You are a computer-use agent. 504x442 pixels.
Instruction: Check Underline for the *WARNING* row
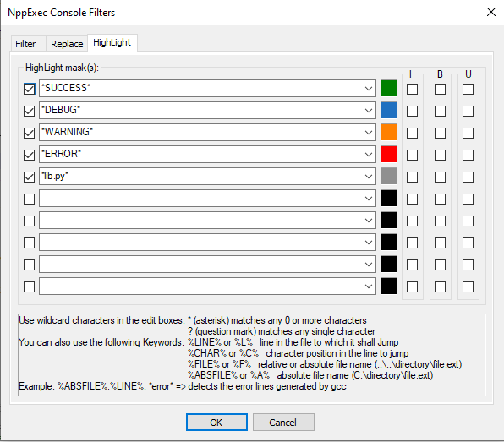(x=468, y=133)
